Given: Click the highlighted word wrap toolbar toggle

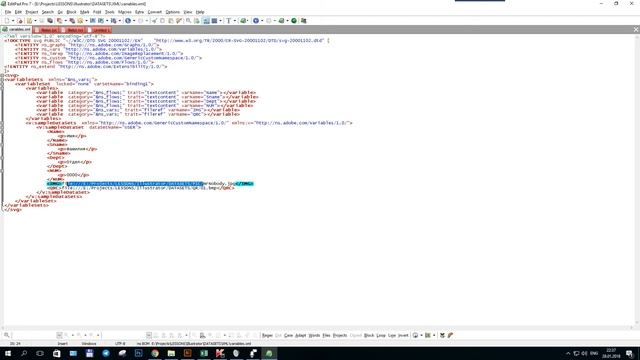Looking at the screenshot, I should (x=206, y=21).
